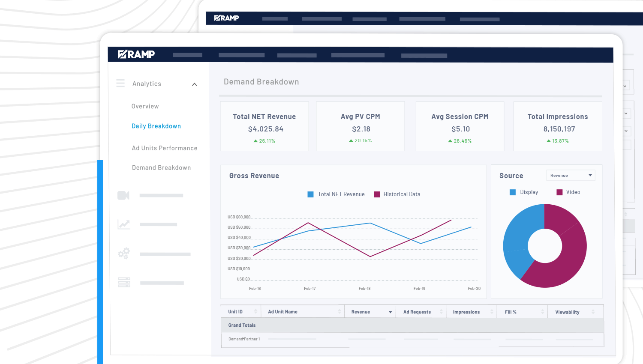Click the 8,150,197 impressions value

(x=559, y=129)
